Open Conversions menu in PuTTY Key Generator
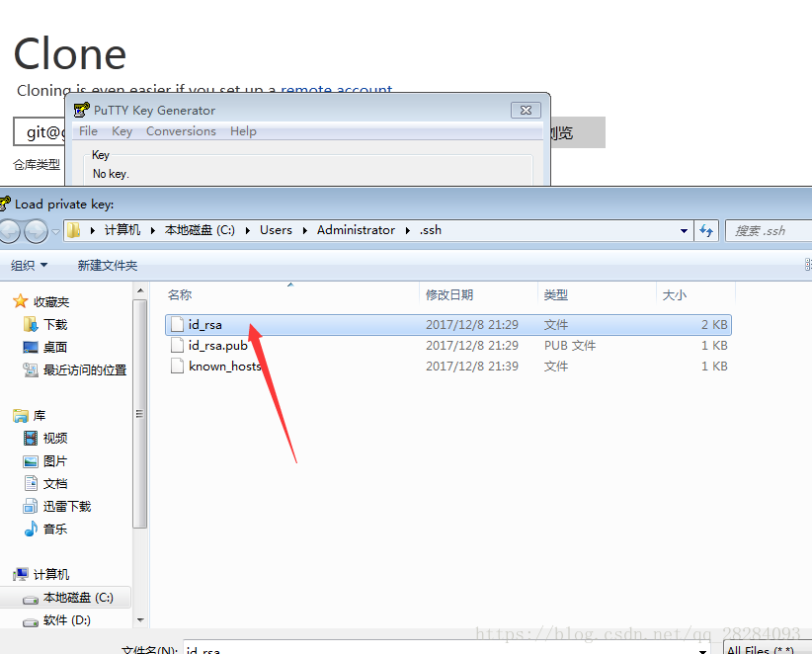Image resolution: width=812 pixels, height=654 pixels. (x=181, y=131)
